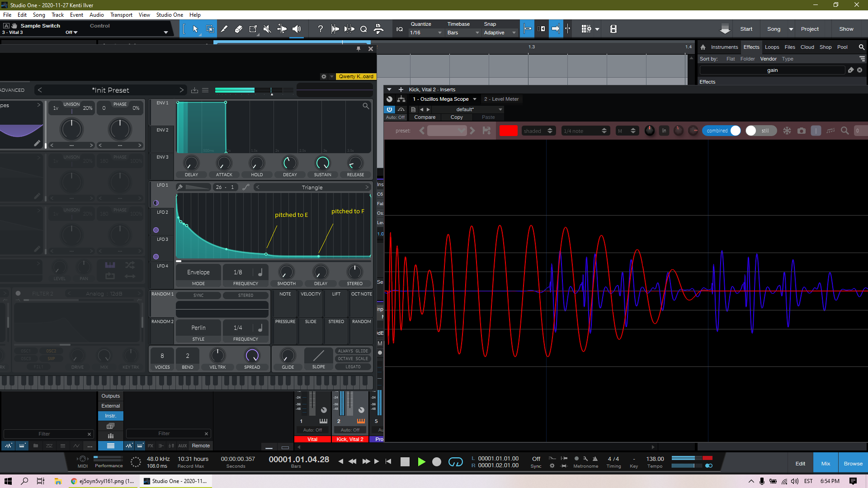
Task: Click the Compare button
Action: click(x=425, y=117)
